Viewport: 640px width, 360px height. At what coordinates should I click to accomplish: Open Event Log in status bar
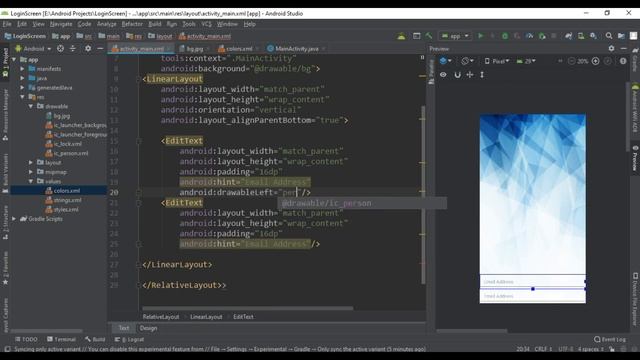[x=610, y=339]
